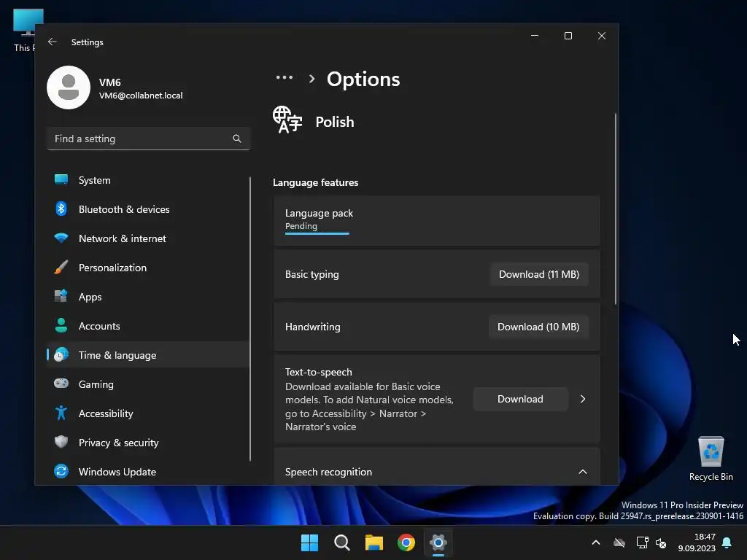Viewport: 747px width, 560px height.
Task: Click the content pane vertical scrollbar
Action: tap(615, 209)
